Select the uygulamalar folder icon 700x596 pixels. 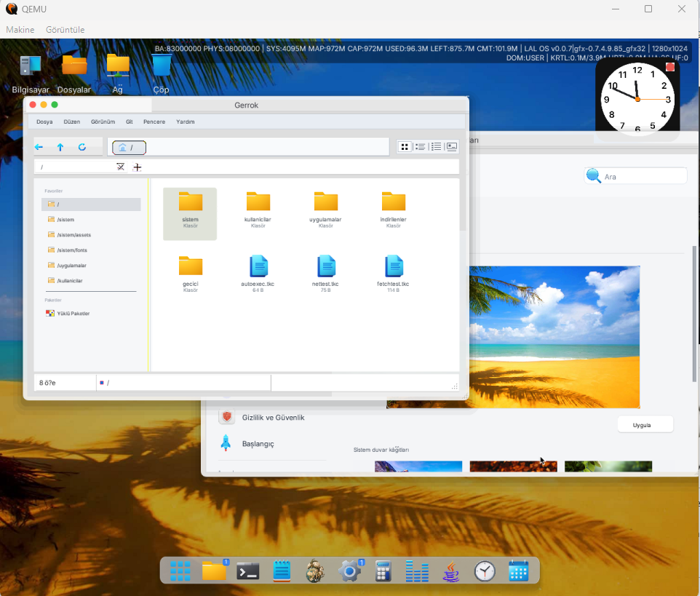coord(326,202)
